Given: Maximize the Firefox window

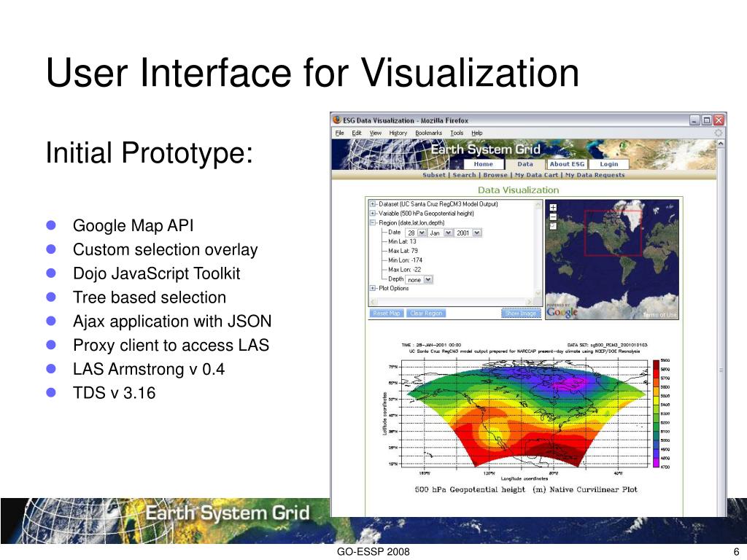Looking at the screenshot, I should tap(707, 120).
